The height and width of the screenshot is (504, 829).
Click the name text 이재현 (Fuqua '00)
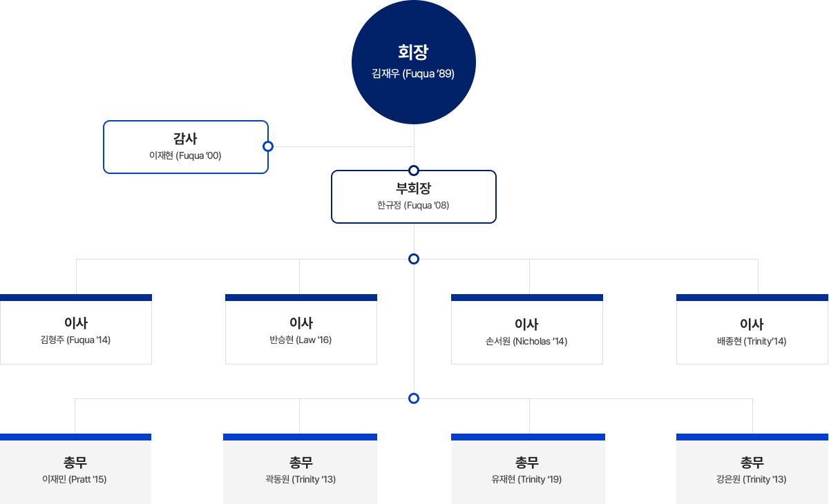[x=185, y=156]
